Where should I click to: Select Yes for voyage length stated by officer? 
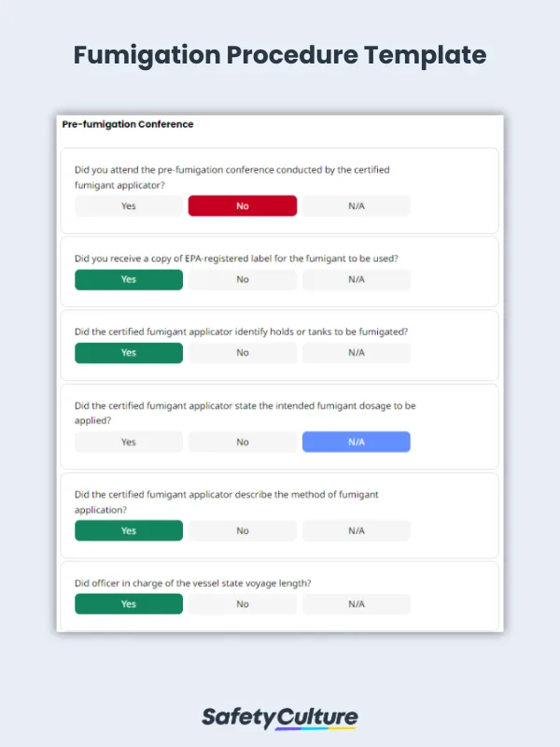click(128, 603)
